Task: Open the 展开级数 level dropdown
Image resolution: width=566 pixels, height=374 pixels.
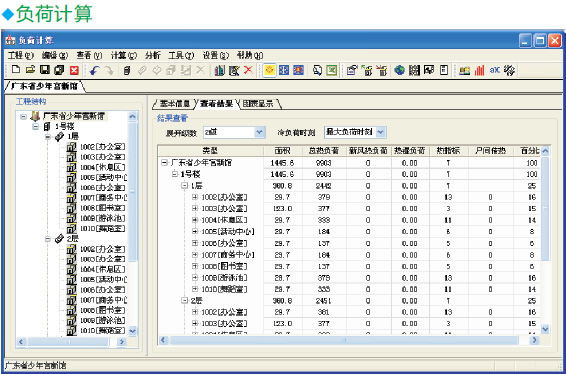Action: click(260, 132)
